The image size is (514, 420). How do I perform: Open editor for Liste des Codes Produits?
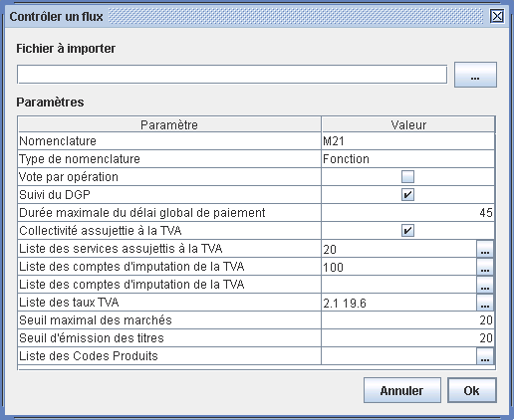point(485,356)
